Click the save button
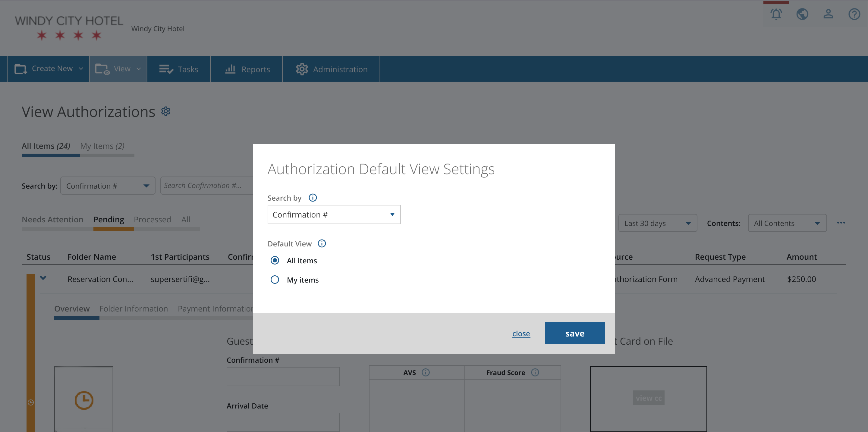 [x=575, y=333]
